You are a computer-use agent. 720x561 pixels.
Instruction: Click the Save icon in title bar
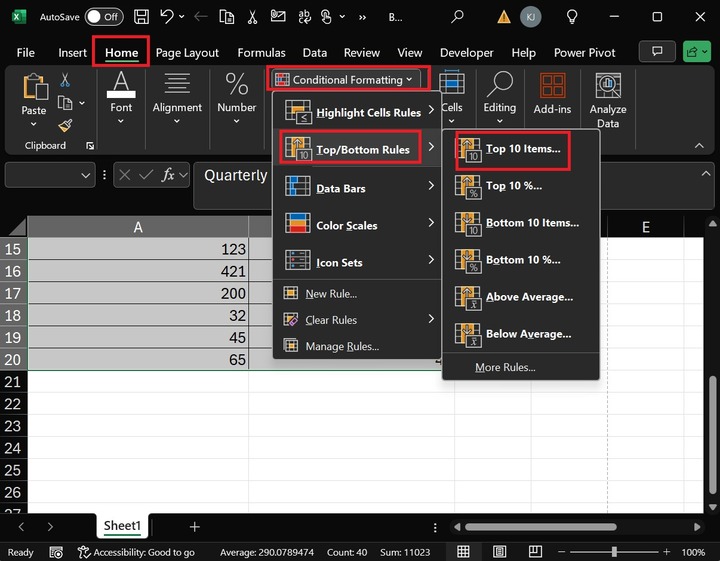click(141, 17)
